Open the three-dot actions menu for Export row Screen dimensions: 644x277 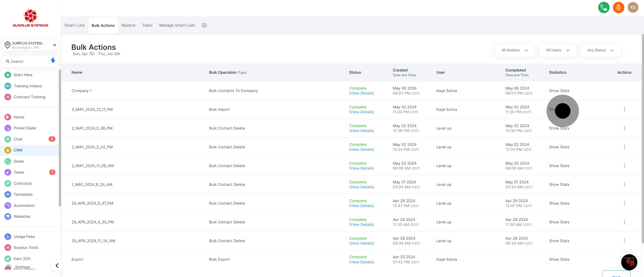point(625,259)
